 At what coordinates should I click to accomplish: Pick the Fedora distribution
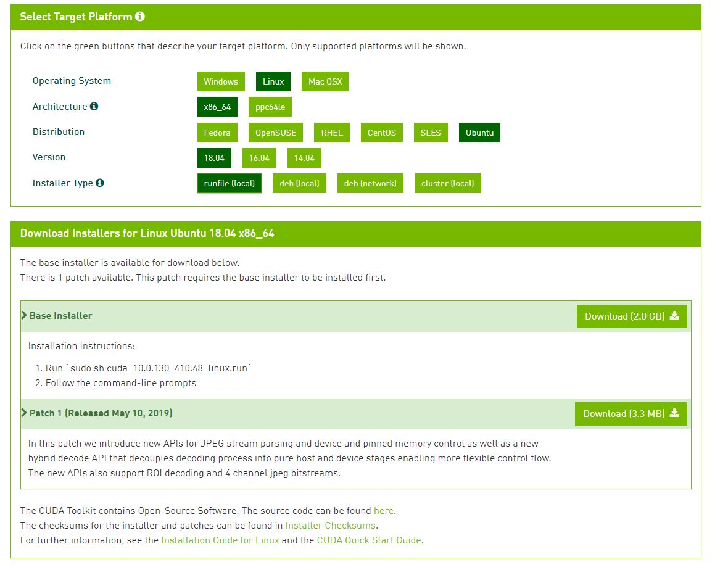pyautogui.click(x=217, y=133)
